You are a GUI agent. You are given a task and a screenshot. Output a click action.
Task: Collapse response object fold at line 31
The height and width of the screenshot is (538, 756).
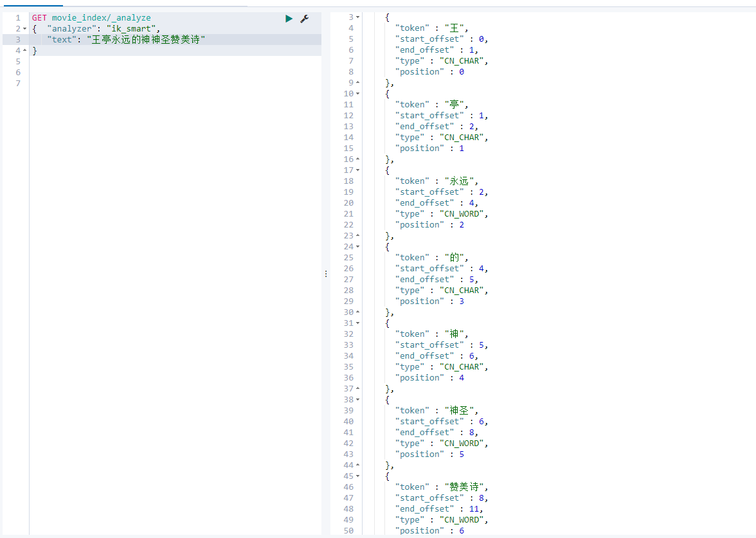coord(357,323)
